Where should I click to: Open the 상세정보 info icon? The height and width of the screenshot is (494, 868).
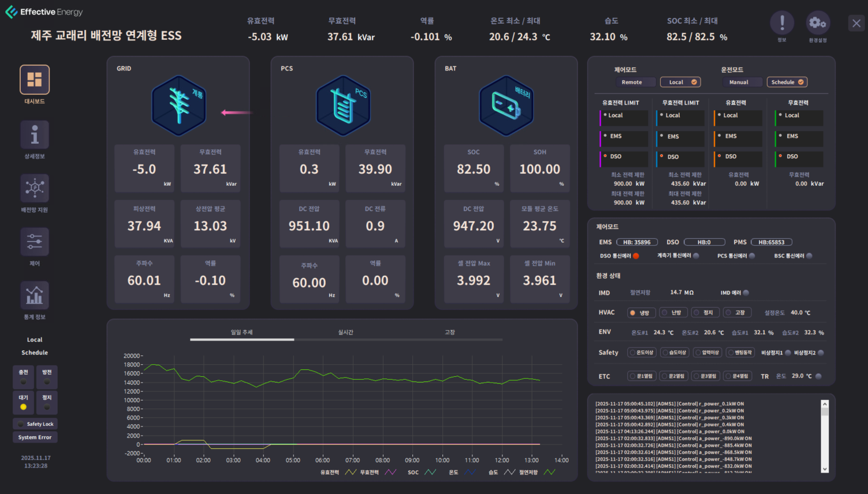(35, 134)
